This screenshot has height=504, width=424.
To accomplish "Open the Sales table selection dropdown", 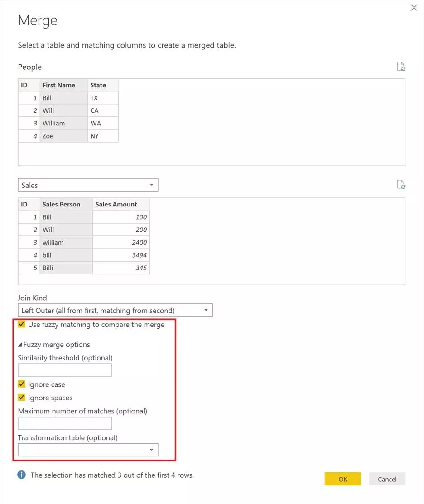I will click(x=88, y=185).
